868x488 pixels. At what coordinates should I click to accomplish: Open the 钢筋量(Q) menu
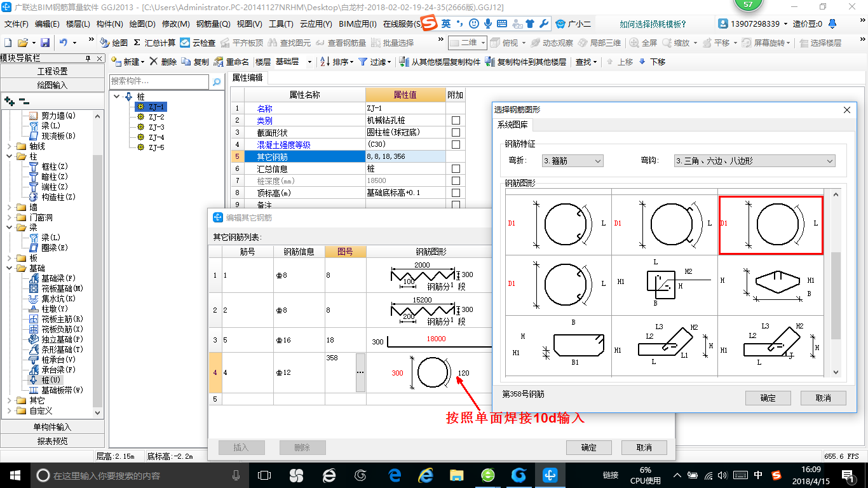(213, 24)
